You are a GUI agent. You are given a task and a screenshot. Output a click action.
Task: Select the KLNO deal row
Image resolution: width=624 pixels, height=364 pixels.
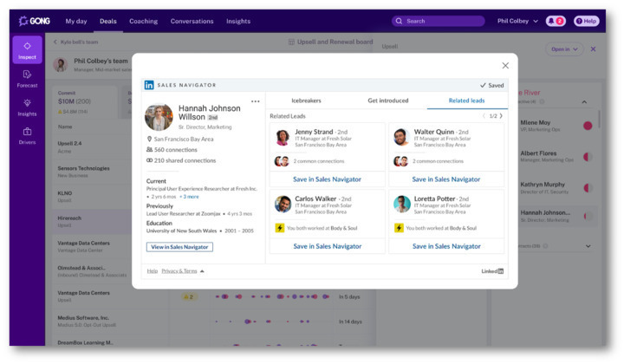coord(92,197)
